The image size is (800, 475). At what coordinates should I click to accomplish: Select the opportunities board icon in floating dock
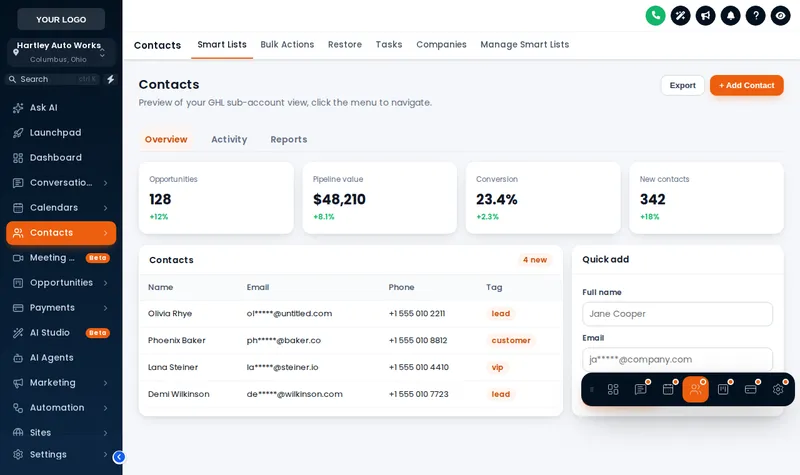tap(723, 389)
